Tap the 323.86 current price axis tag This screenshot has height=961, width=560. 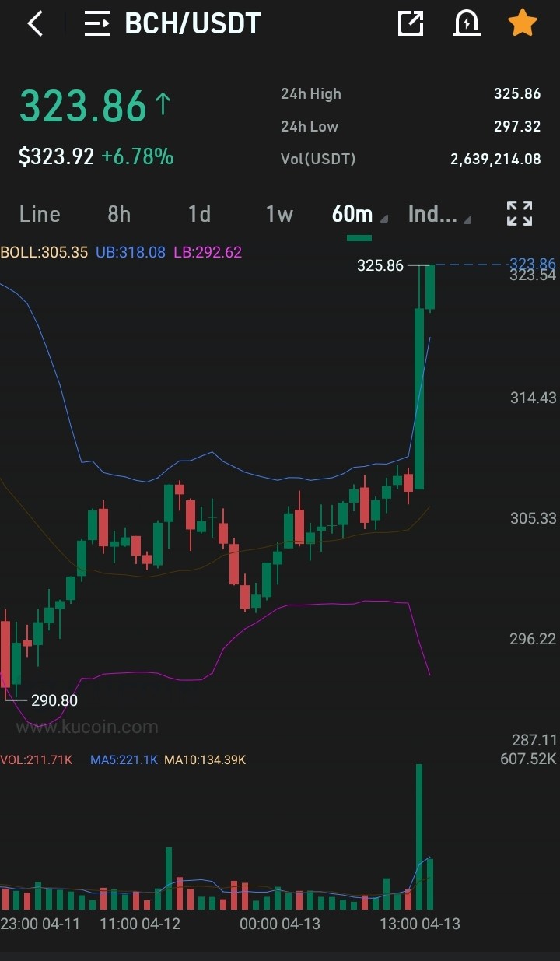point(532,264)
